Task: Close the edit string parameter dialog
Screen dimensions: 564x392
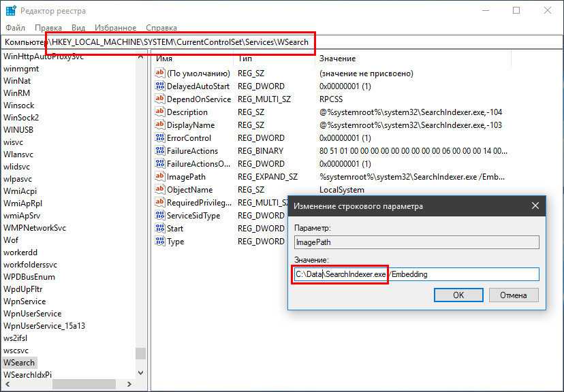Action: (535, 206)
